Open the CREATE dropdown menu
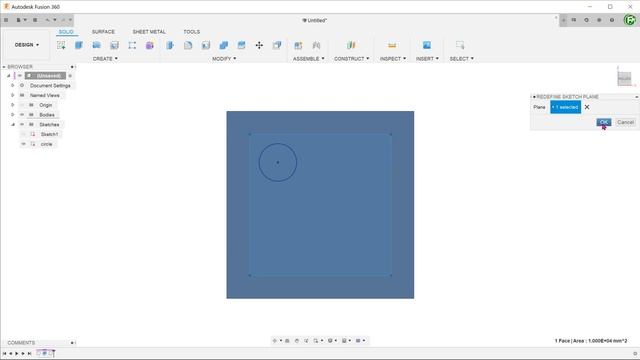The width and height of the screenshot is (640, 360). click(x=105, y=59)
